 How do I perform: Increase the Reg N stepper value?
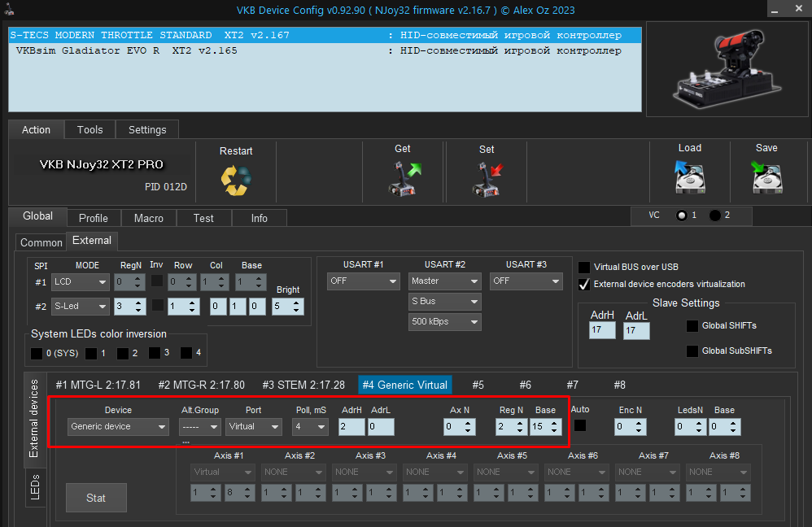point(520,423)
